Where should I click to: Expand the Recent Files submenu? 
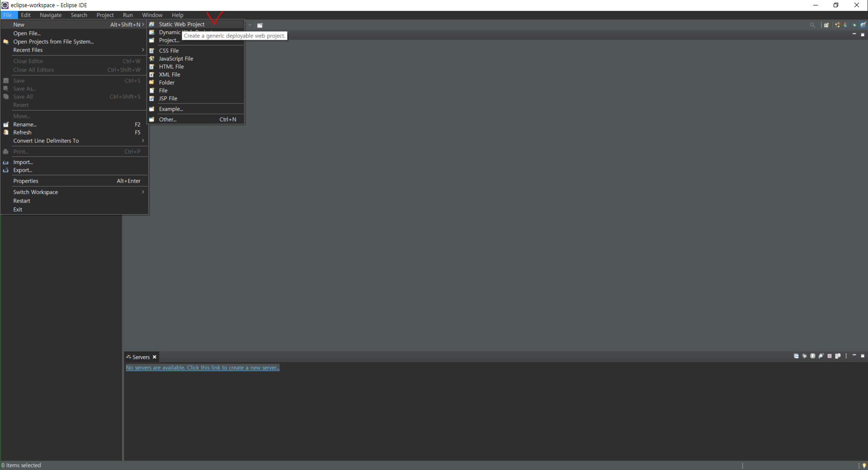(x=74, y=50)
